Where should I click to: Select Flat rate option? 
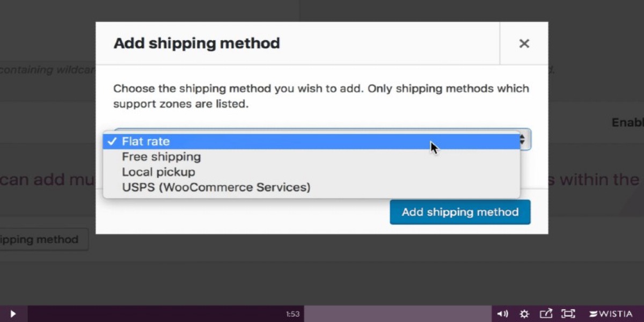click(x=146, y=142)
